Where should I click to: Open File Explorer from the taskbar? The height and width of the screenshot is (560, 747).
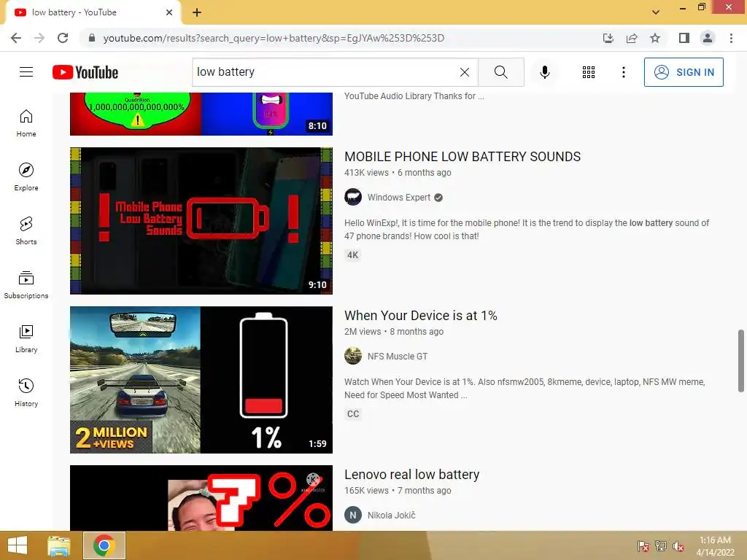tap(58, 545)
